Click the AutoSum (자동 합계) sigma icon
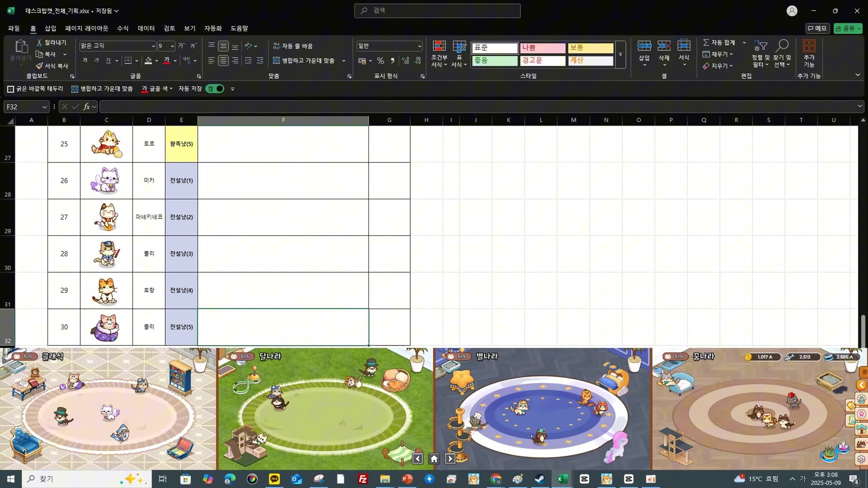 706,42
